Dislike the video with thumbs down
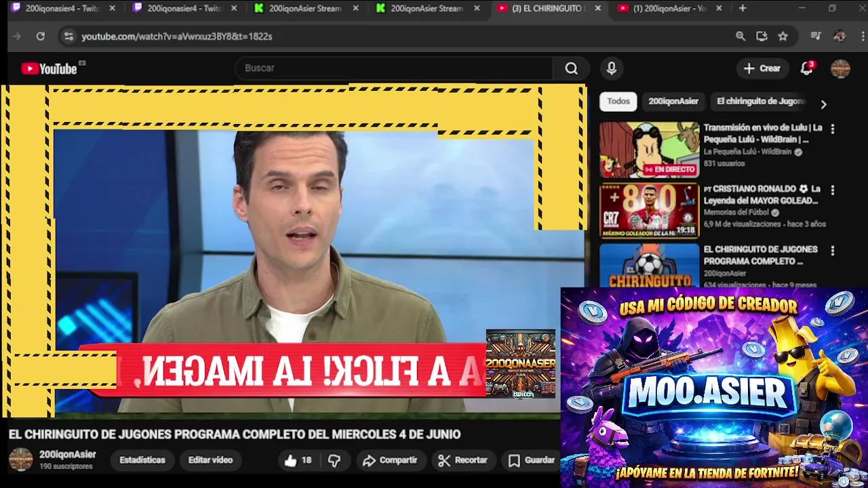Image resolution: width=868 pixels, height=488 pixels. point(334,460)
